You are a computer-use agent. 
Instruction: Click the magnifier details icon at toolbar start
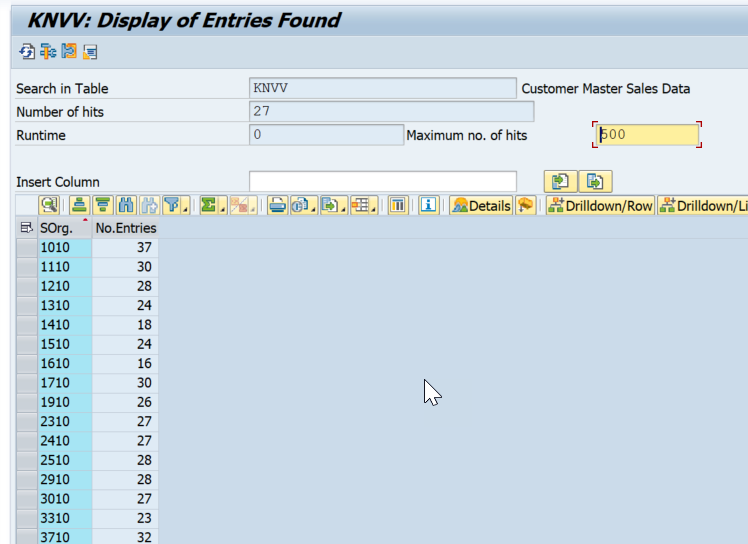click(48, 206)
